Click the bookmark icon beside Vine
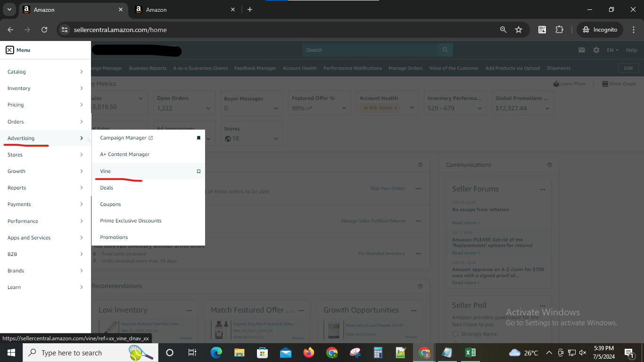 tap(198, 171)
